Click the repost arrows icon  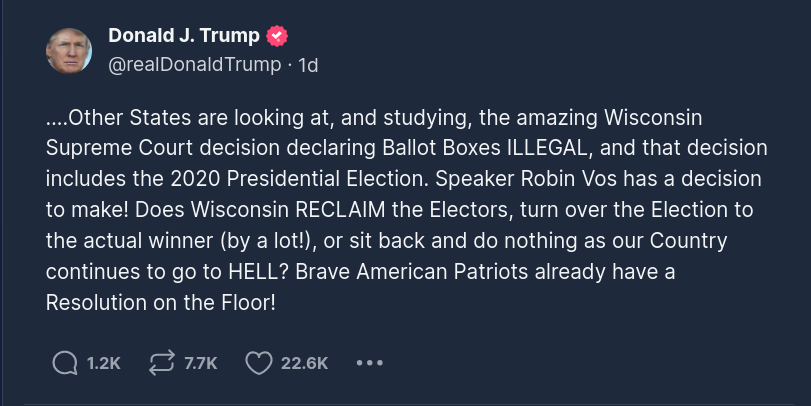[x=162, y=363]
